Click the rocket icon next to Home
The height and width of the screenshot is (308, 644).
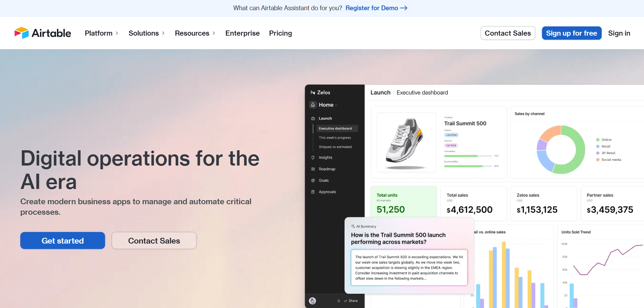click(x=313, y=105)
